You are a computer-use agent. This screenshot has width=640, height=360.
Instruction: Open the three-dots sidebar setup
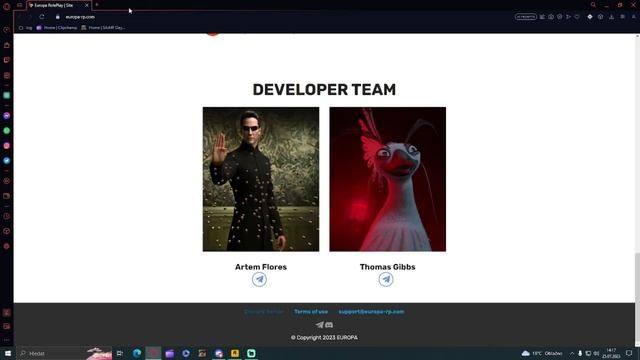pyautogui.click(x=7, y=340)
